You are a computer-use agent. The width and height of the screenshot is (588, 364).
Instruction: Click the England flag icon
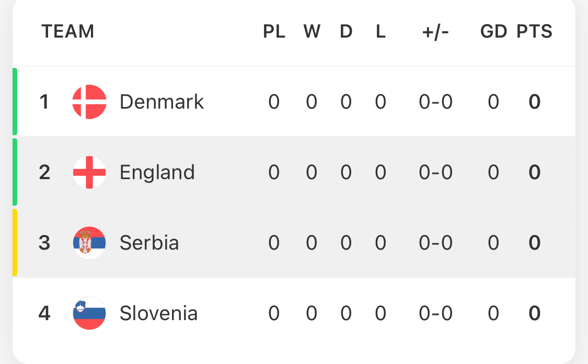pyautogui.click(x=89, y=172)
